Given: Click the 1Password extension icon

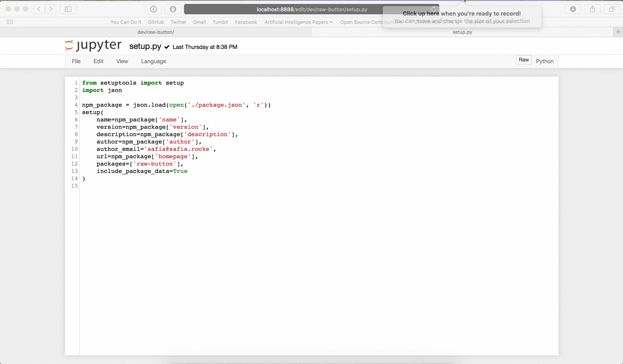Looking at the screenshot, I should tap(153, 9).
